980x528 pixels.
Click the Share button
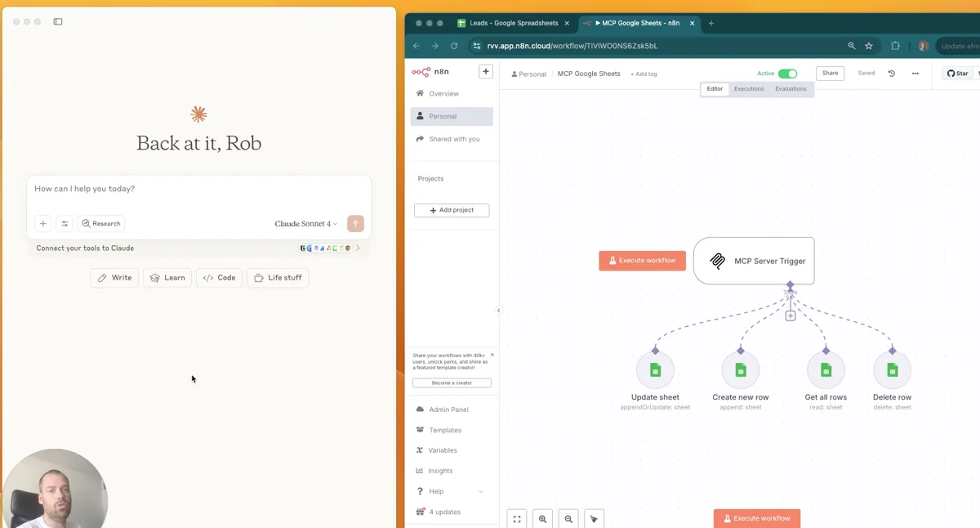pos(830,73)
